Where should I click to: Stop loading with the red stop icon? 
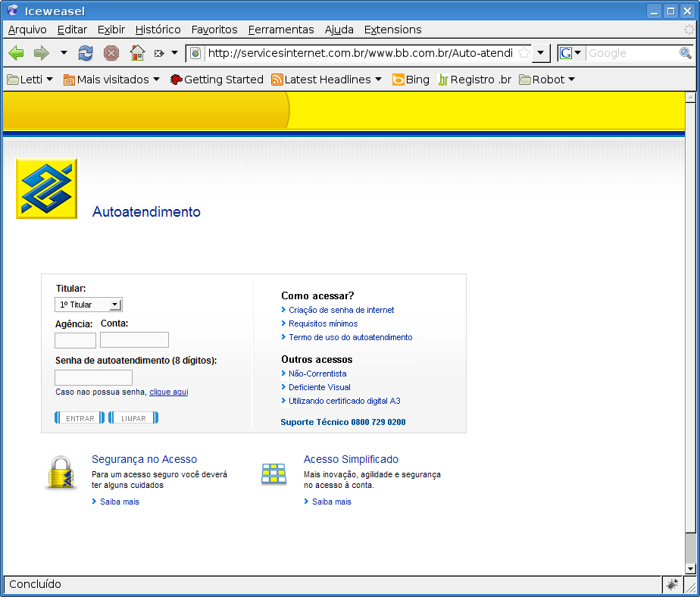(111, 53)
